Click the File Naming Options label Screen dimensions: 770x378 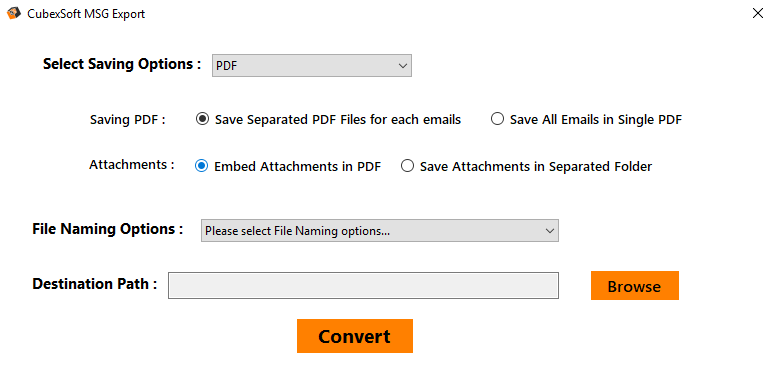tap(108, 229)
